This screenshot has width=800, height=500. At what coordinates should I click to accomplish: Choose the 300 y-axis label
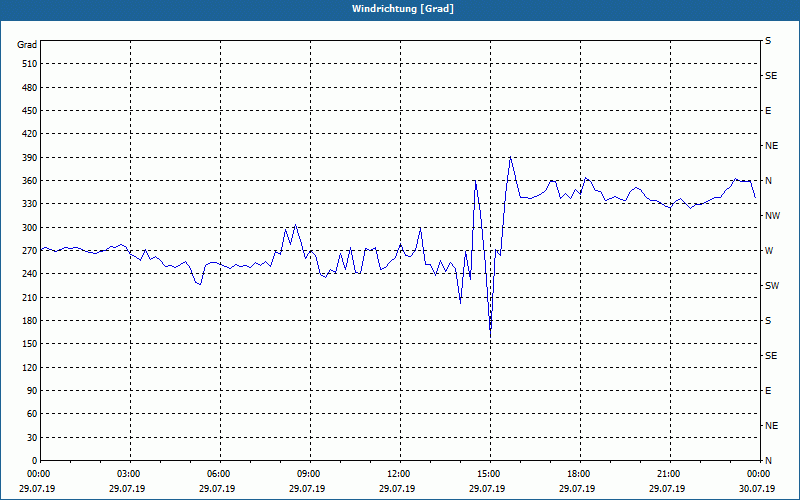point(29,228)
